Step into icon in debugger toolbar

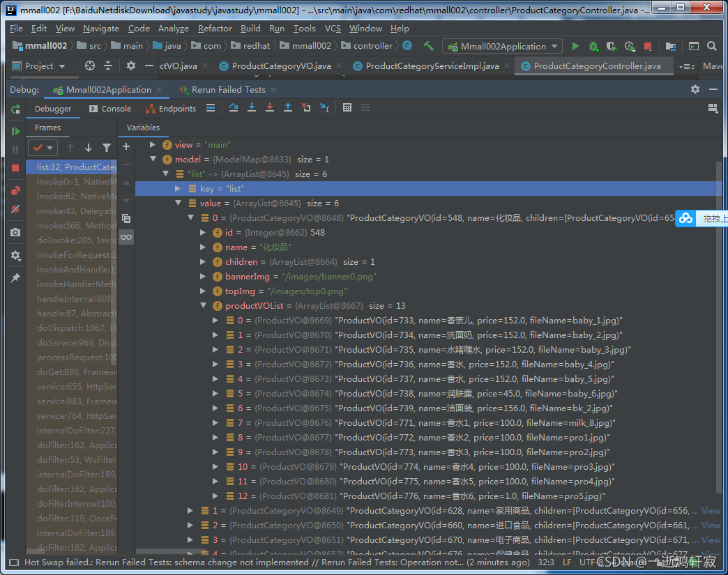click(251, 107)
